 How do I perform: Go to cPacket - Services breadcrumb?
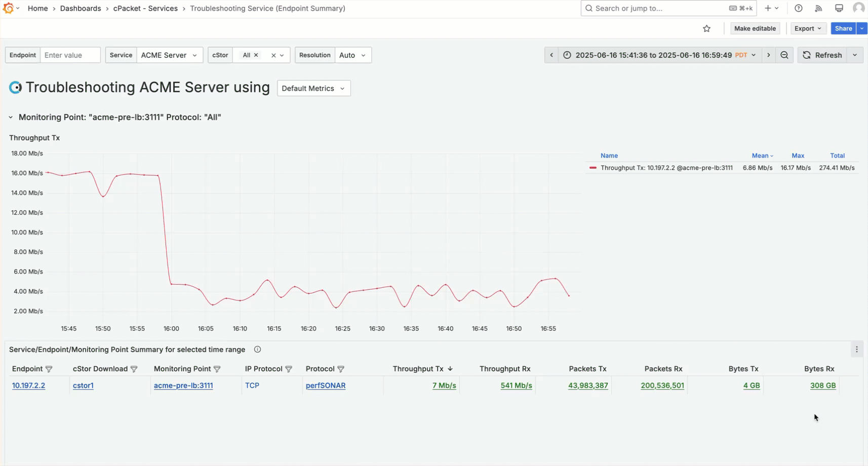tap(145, 8)
